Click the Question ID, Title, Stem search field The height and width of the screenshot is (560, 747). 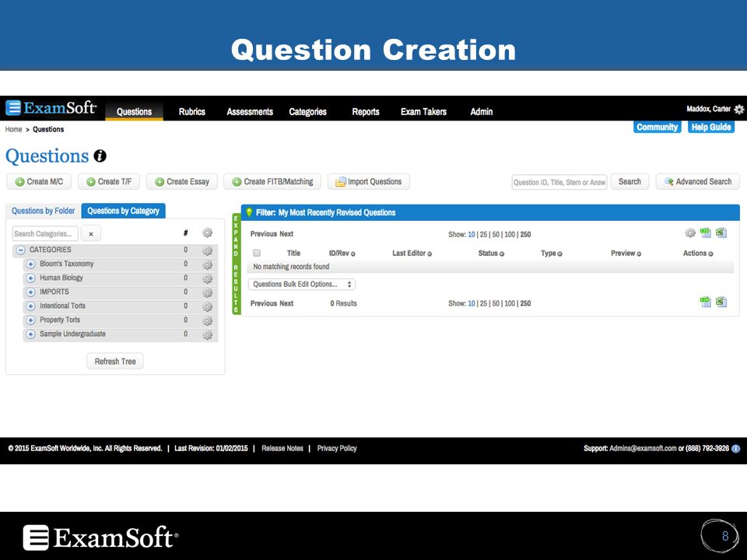559,182
